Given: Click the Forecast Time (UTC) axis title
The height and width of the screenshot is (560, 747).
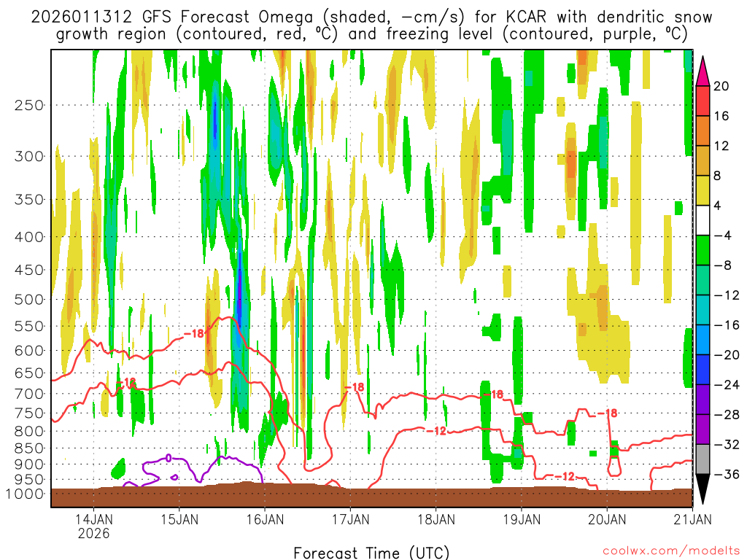Looking at the screenshot, I should pos(371,553).
